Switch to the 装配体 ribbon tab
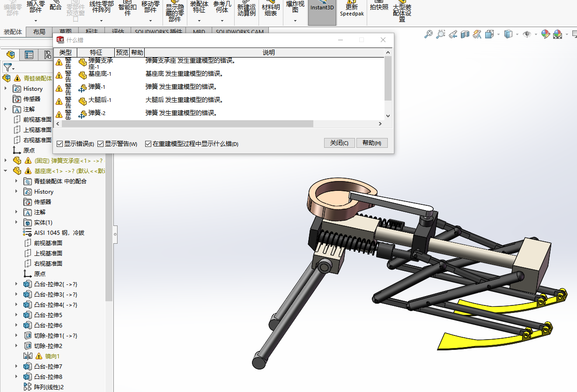 [x=13, y=32]
